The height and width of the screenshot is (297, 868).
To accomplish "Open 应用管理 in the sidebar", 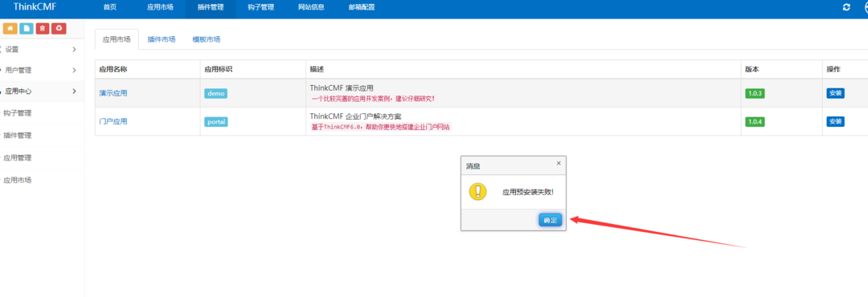I will coord(17,157).
